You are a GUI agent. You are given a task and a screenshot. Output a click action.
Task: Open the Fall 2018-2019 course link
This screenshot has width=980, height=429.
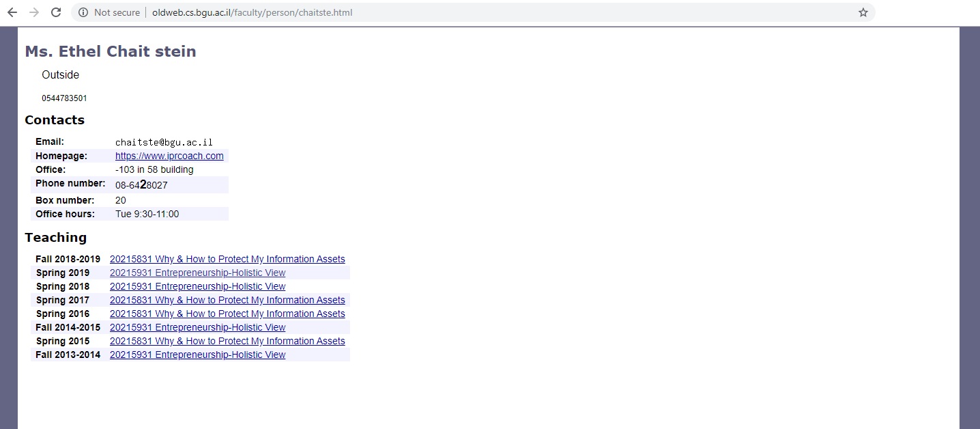[x=227, y=259]
